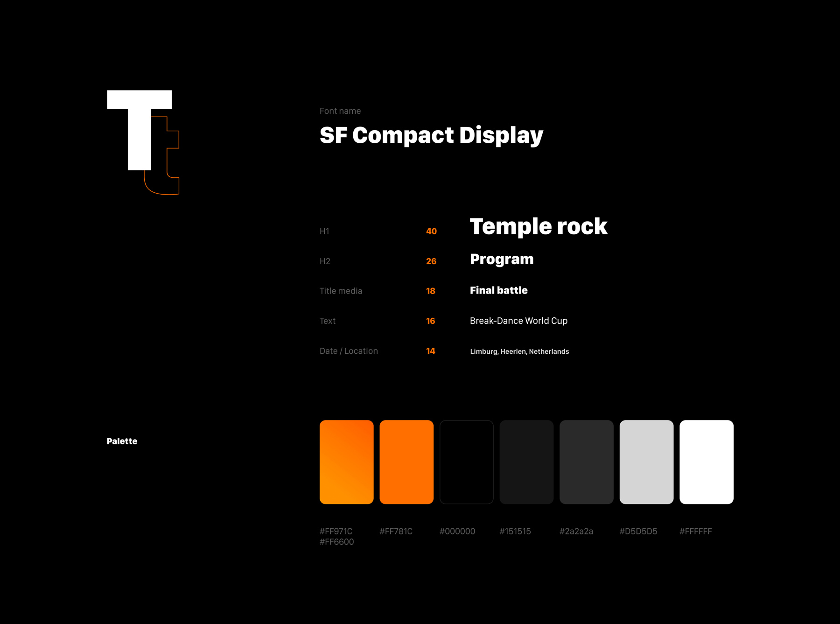
Task: Select the pure black #000000 swatch
Action: click(x=466, y=462)
